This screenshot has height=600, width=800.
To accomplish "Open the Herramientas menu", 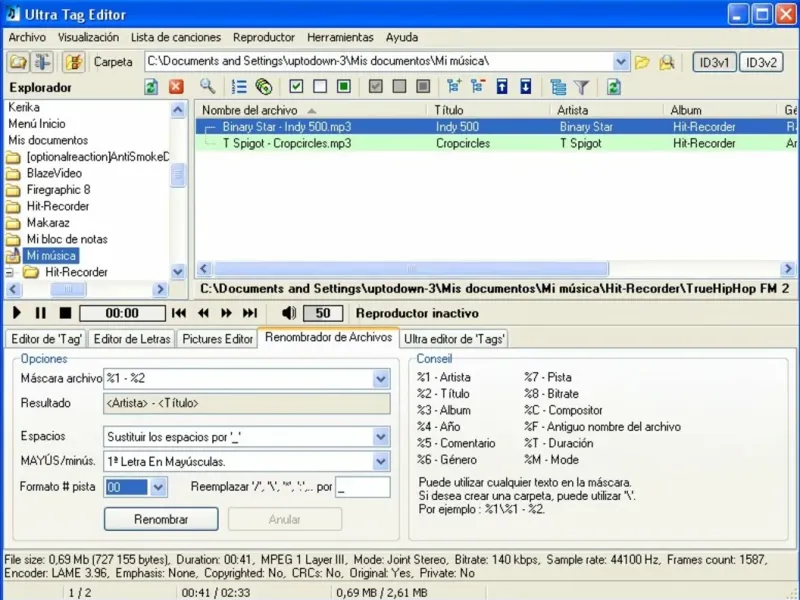I will pyautogui.click(x=340, y=37).
